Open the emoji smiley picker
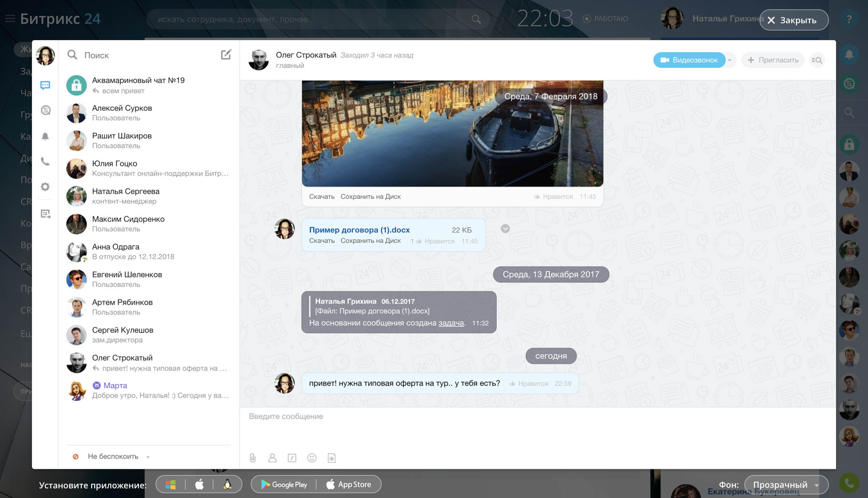Image resolution: width=868 pixels, height=498 pixels. tap(312, 458)
